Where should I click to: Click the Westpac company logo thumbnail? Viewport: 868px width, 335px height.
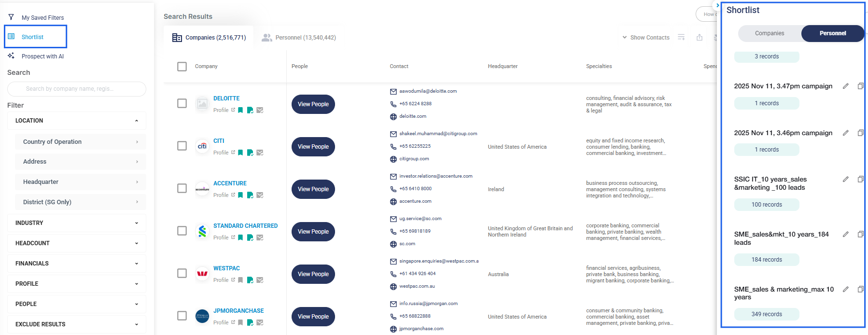coord(202,274)
